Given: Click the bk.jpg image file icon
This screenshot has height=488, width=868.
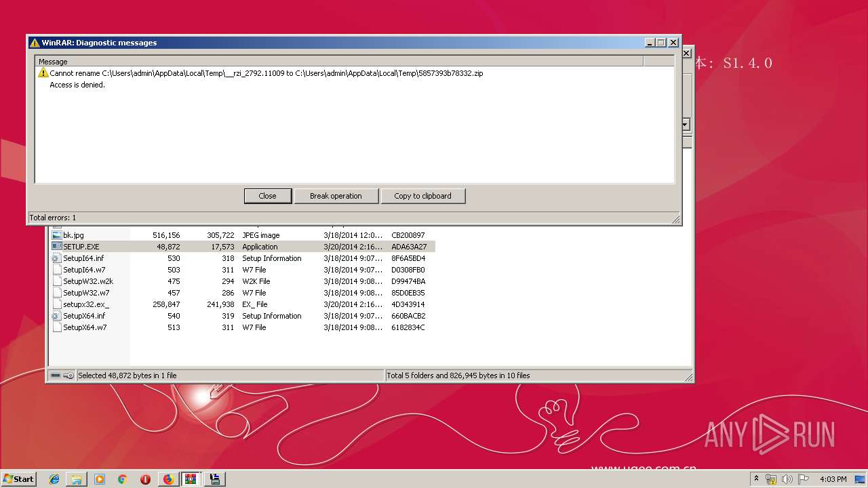Looking at the screenshot, I should (56, 235).
